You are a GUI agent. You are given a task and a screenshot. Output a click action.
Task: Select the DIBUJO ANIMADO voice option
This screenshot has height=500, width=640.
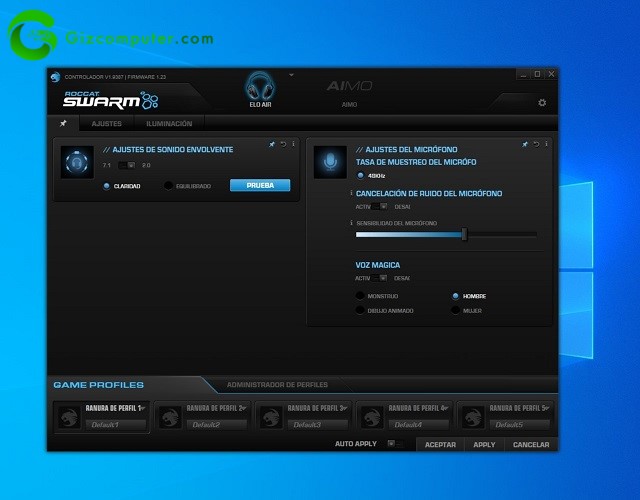pyautogui.click(x=360, y=311)
